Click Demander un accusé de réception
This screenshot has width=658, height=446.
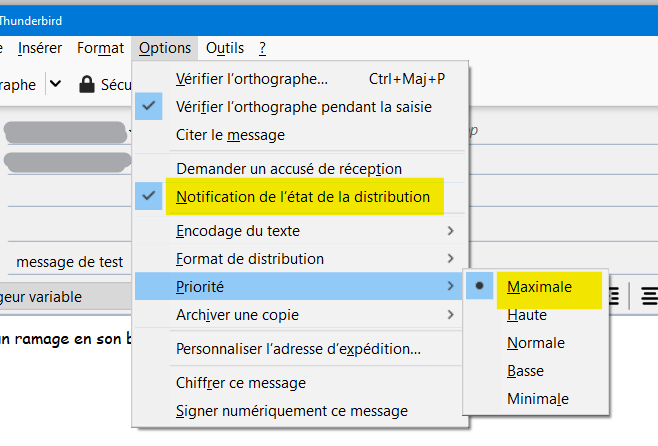point(289,169)
